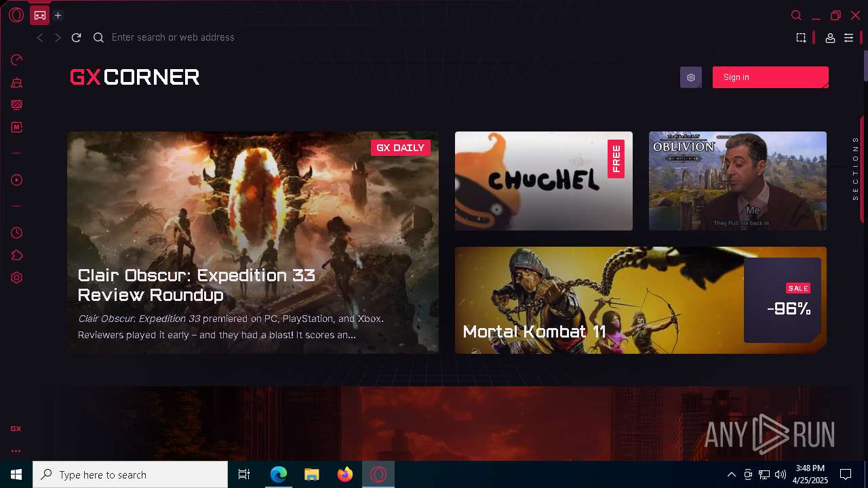Go forward to the next page

click(x=58, y=37)
